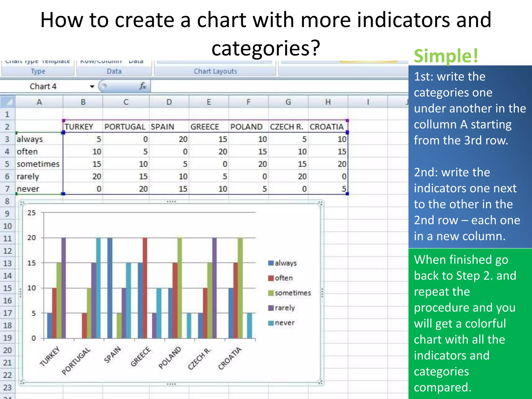Screen dimensions: 532x399
Task: Click the GREECE header cell
Action: 209,127
